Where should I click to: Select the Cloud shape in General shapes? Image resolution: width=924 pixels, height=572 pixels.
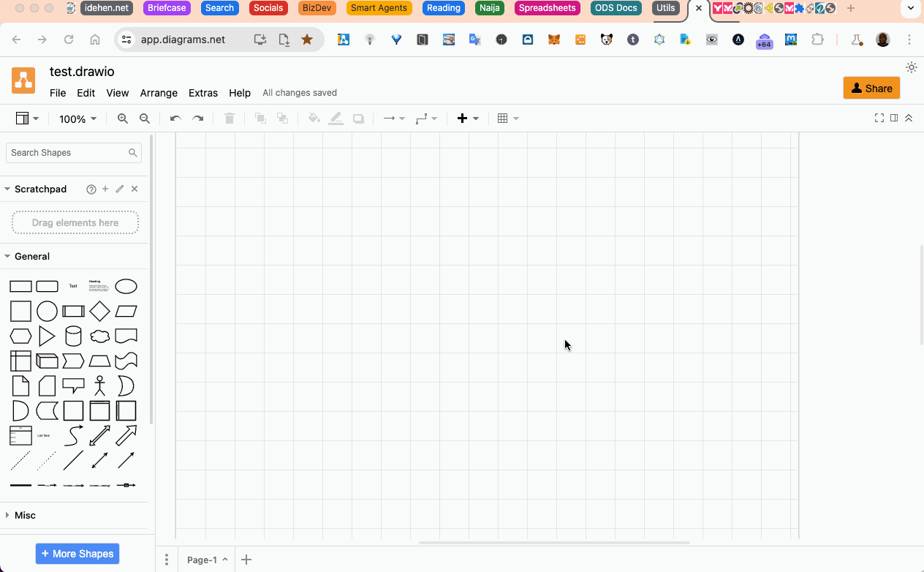(99, 336)
